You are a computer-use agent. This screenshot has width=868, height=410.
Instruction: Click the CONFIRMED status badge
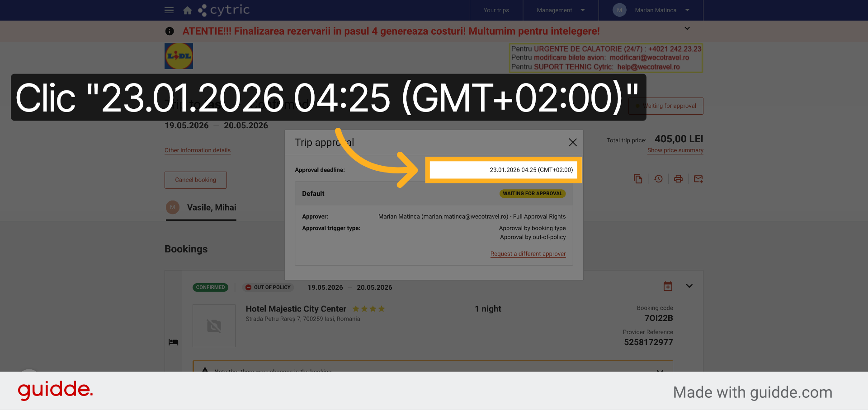point(210,287)
